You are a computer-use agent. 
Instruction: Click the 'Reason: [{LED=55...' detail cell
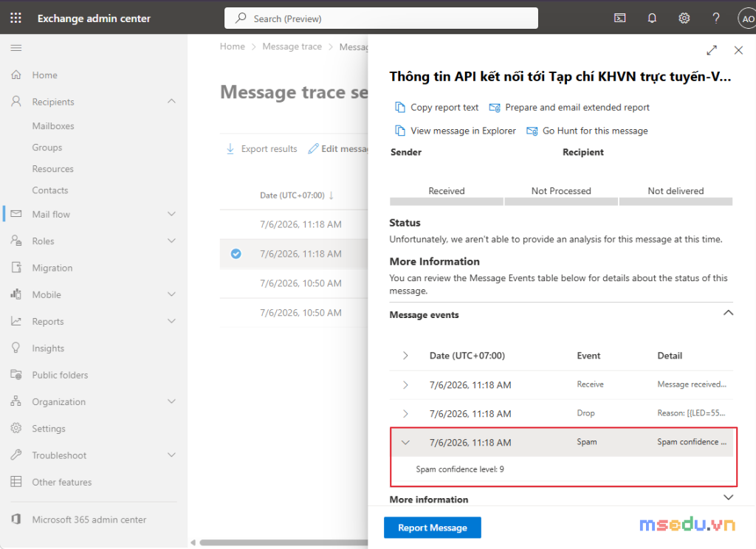coord(691,413)
